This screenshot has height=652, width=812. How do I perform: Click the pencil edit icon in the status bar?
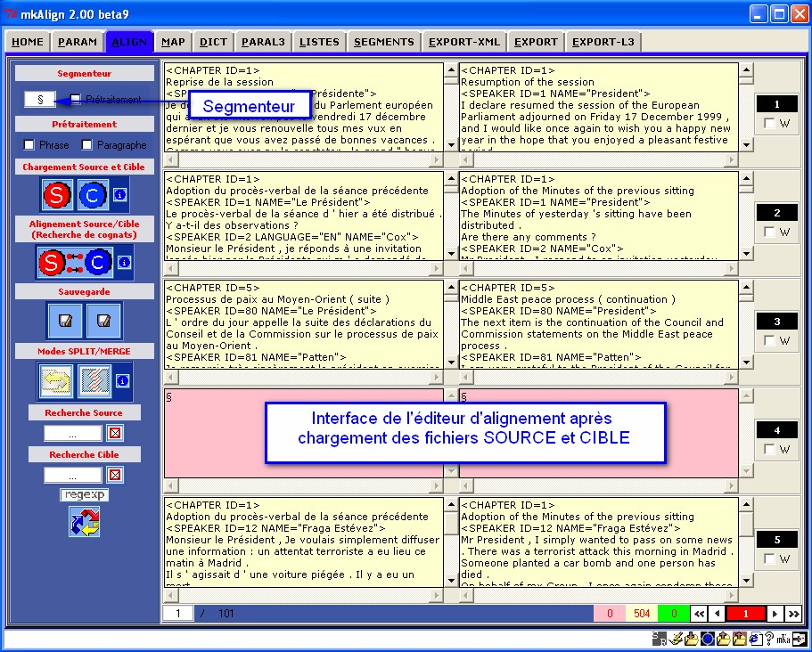(x=676, y=639)
